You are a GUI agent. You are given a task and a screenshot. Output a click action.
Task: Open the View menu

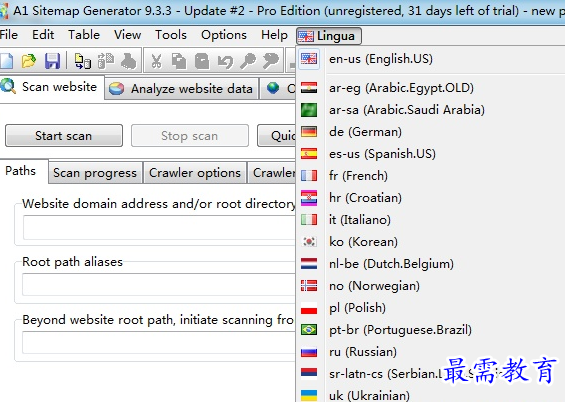point(128,35)
